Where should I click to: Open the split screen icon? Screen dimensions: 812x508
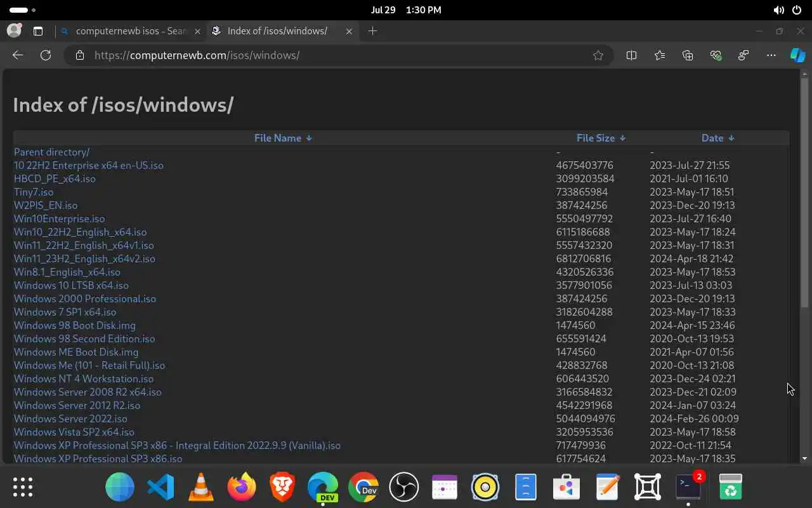[631, 55]
